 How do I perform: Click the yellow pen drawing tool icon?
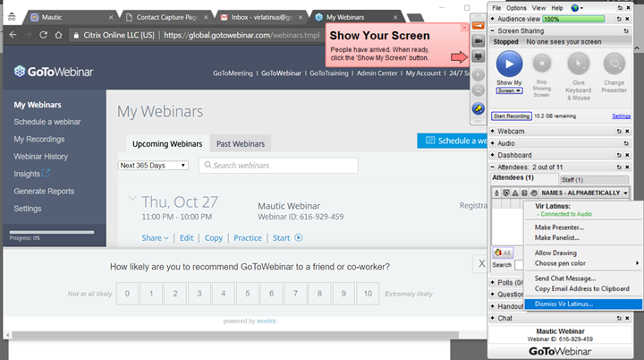click(479, 109)
